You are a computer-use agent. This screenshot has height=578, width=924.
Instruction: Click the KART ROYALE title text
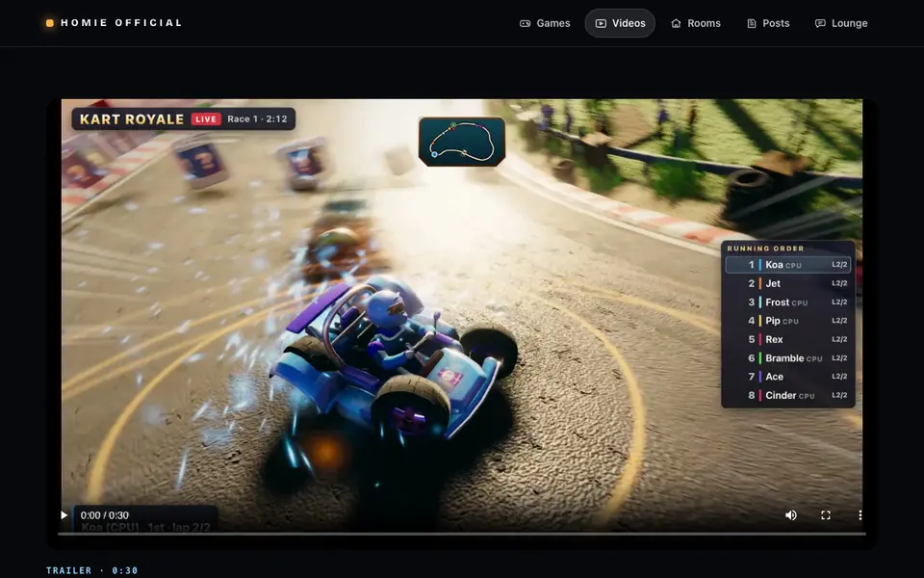coord(132,119)
